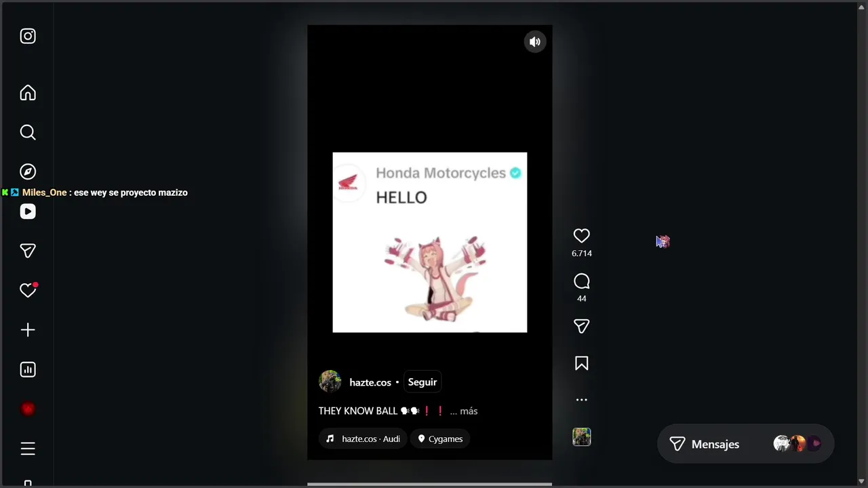Click the Seguir button
This screenshot has width=868, height=488.
(422, 382)
